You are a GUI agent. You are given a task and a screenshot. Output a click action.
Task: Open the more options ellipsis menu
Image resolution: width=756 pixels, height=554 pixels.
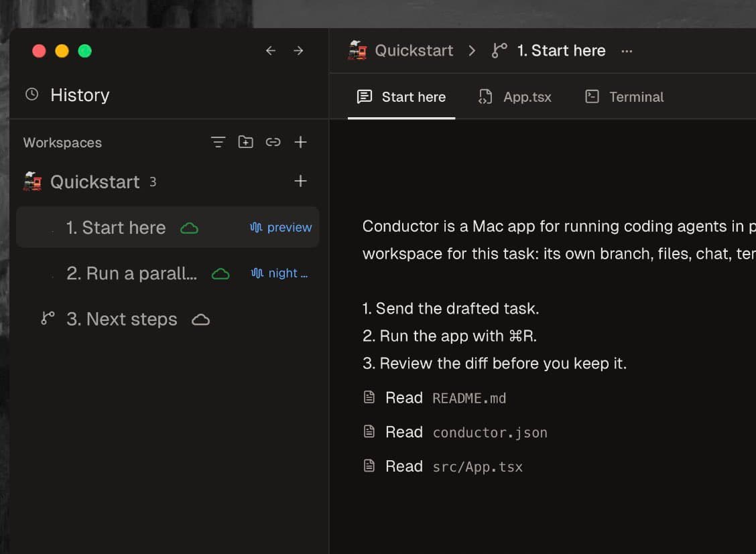(x=627, y=51)
